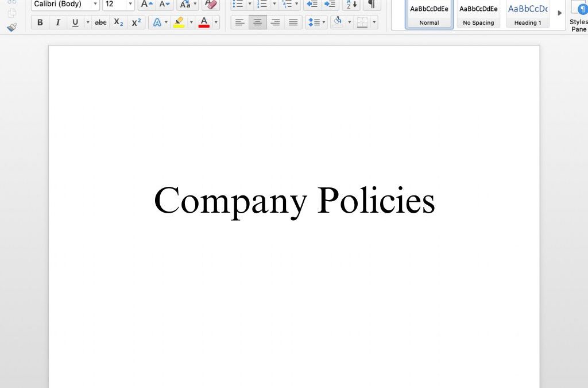Toggle strikethrough abc button
Screen dimensions: 588x388
point(100,22)
